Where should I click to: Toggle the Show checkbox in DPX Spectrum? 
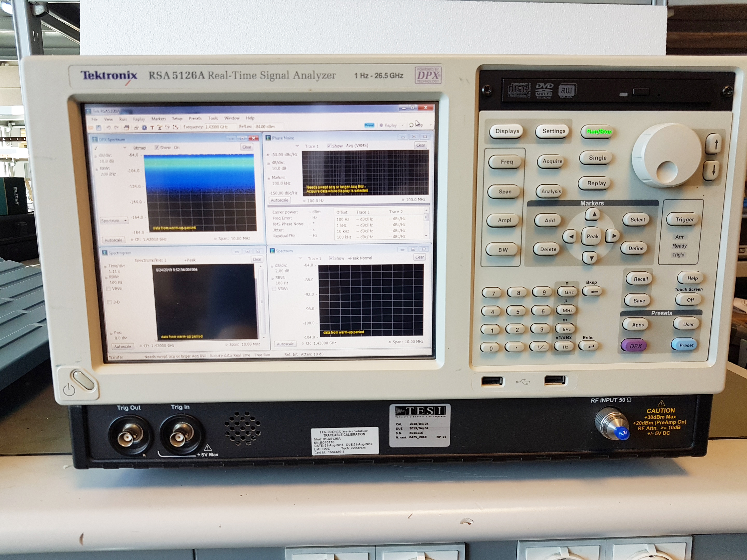click(157, 148)
